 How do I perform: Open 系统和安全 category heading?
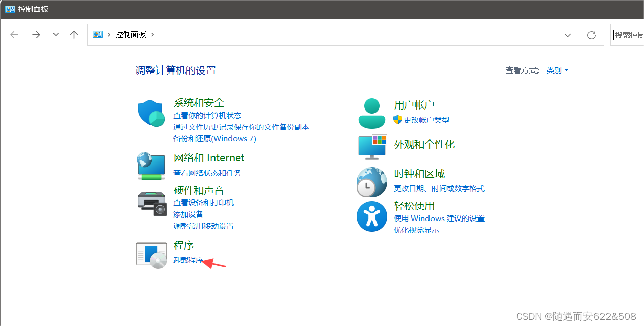(x=199, y=103)
